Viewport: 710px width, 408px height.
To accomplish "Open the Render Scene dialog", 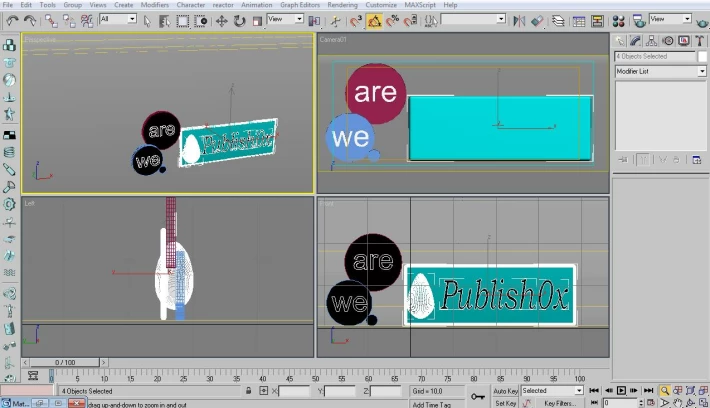I will coord(639,21).
